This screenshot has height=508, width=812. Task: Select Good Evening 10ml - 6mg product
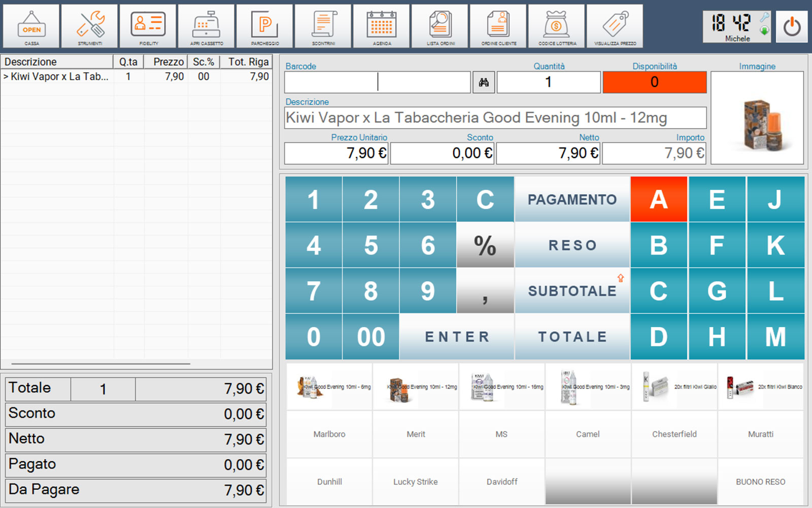329,387
